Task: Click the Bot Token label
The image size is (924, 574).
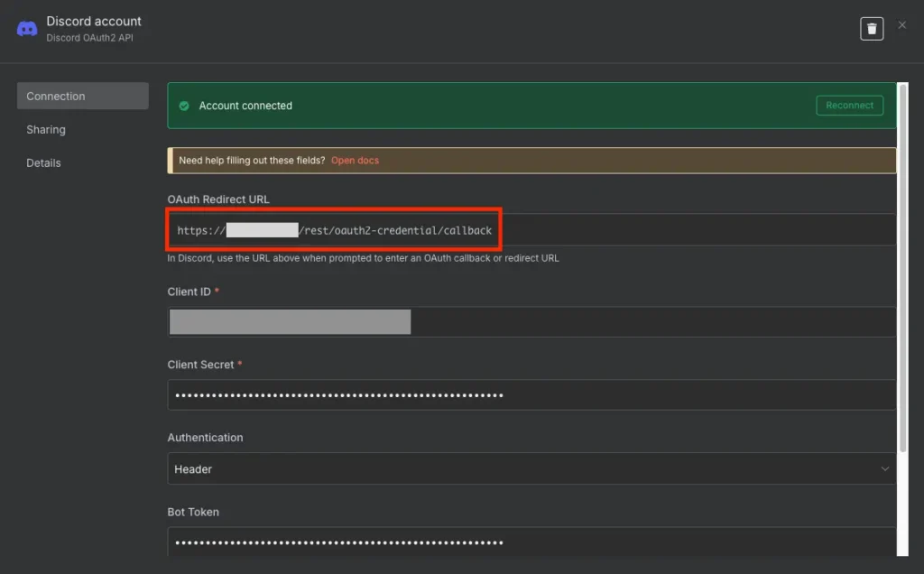Action: pos(193,512)
